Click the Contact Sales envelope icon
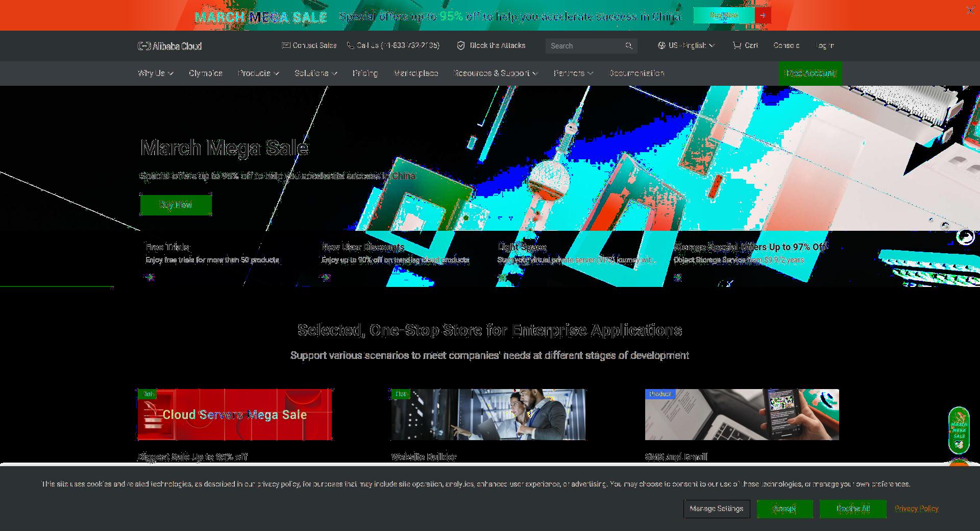 [286, 45]
